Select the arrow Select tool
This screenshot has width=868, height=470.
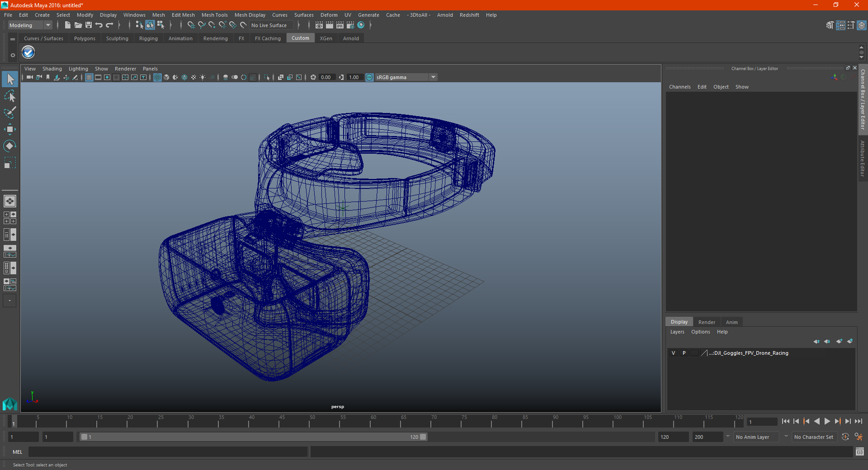(10, 80)
